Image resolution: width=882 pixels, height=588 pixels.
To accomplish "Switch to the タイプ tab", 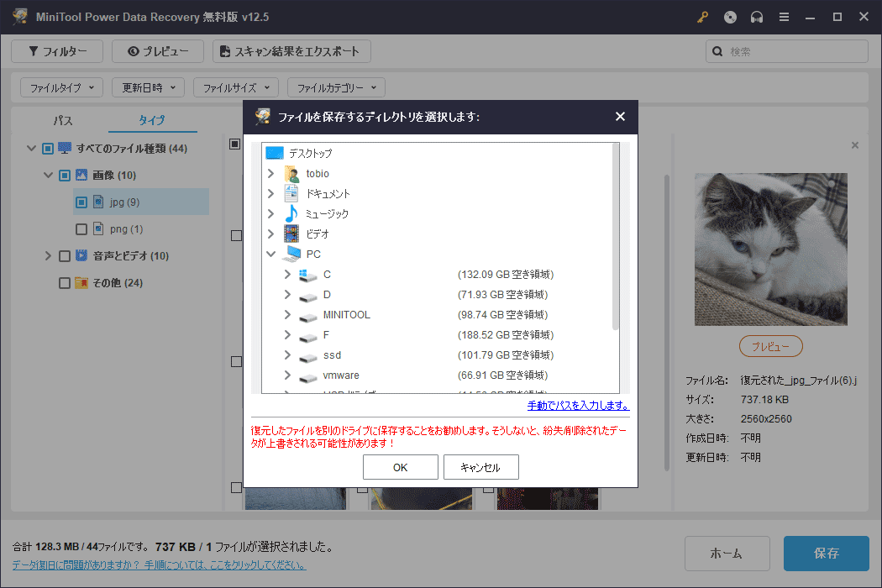I will tap(152, 120).
